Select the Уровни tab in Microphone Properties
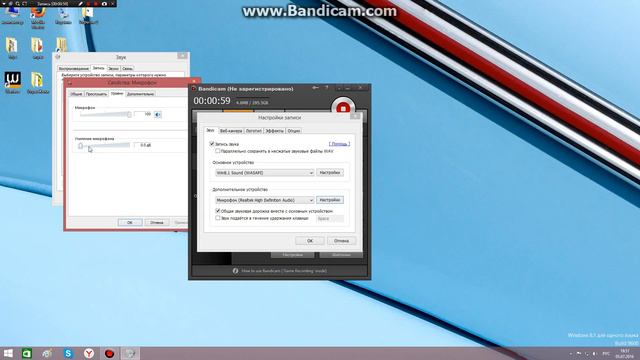Viewport: 640px width, 360px height. tap(117, 93)
